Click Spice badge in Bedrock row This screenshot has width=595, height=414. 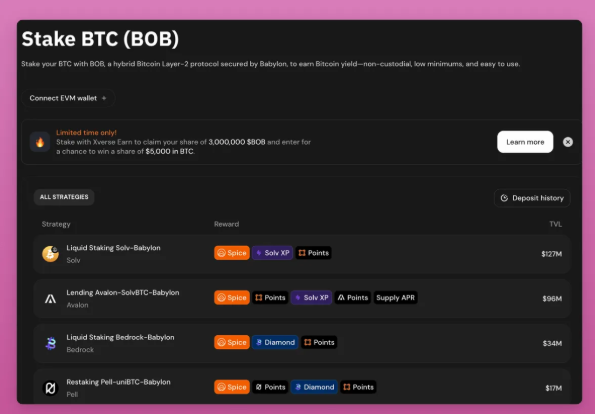(232, 342)
